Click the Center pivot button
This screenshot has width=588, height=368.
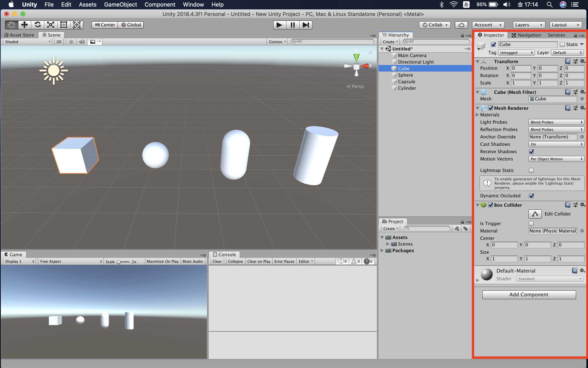coord(105,25)
